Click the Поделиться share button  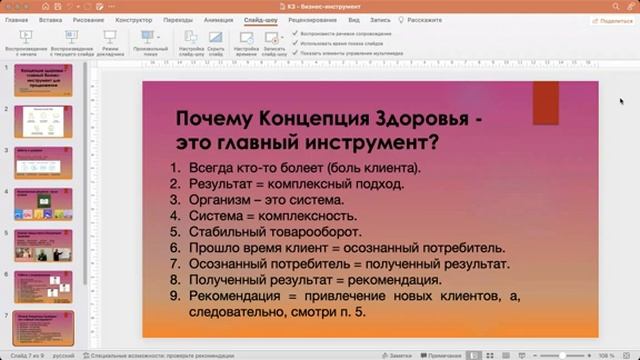(612, 20)
